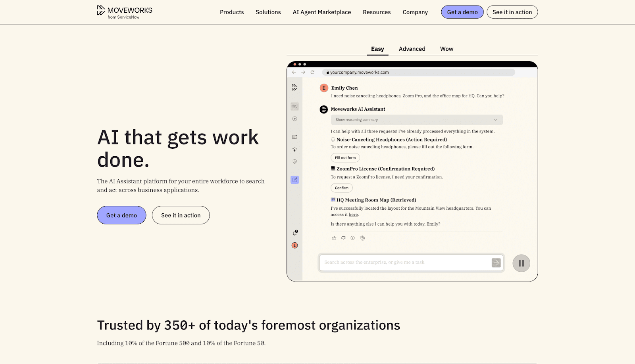635x364 pixels.
Task: Open the search list icon in demo sidebar
Action: [294, 106]
